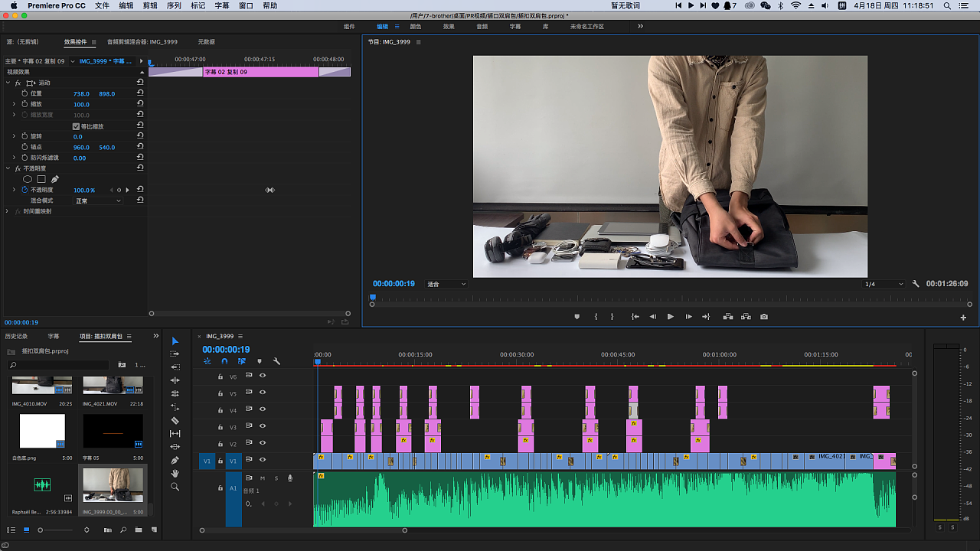Viewport: 980px width, 551px height.
Task: Mark Out point in Program monitor
Action: coord(612,317)
